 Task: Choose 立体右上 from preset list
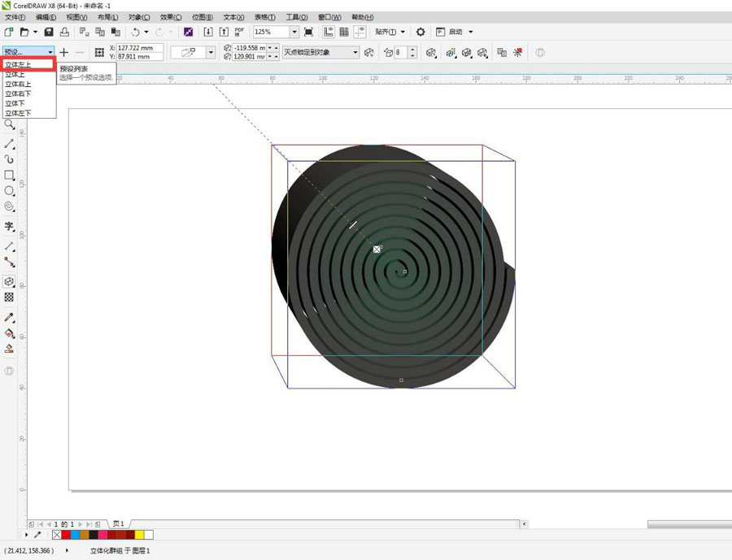(18, 84)
